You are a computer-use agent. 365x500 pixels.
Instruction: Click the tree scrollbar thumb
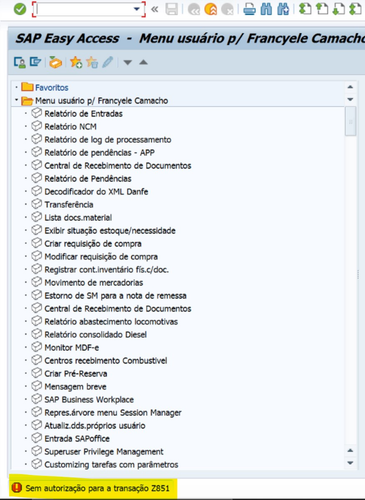[x=350, y=121]
